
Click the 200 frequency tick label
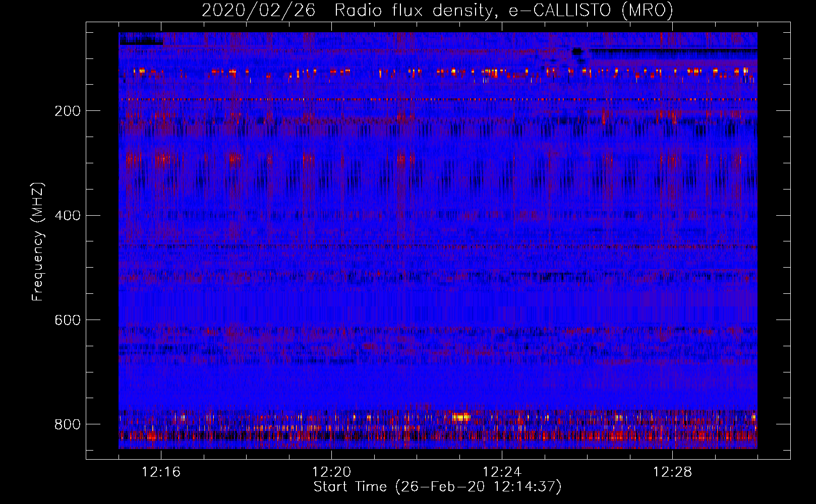[x=67, y=111]
